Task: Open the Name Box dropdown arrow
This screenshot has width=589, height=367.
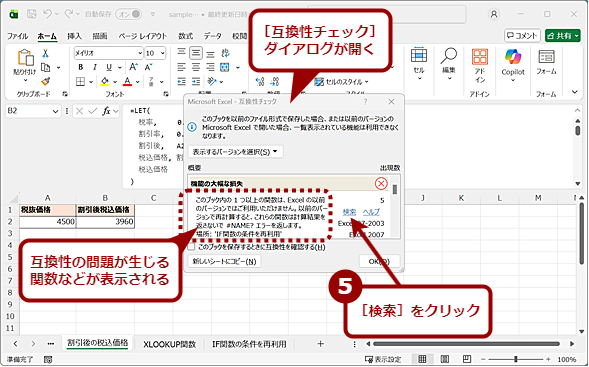Action: point(56,111)
